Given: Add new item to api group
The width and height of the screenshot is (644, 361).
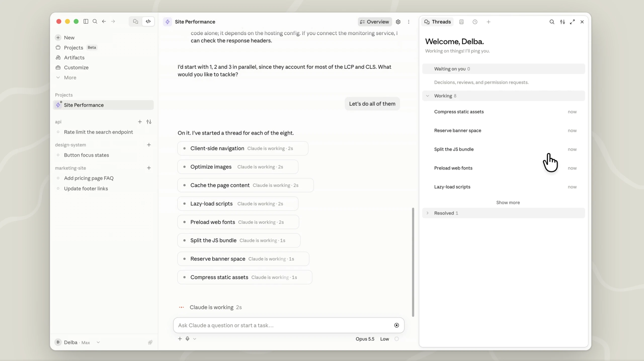Looking at the screenshot, I should point(140,122).
